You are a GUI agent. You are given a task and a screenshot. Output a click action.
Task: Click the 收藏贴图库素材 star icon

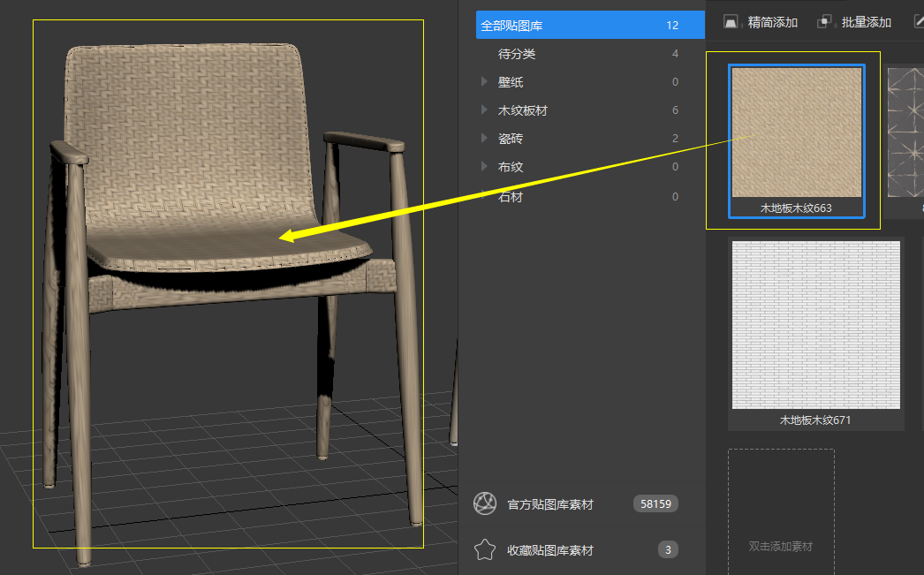click(x=485, y=549)
